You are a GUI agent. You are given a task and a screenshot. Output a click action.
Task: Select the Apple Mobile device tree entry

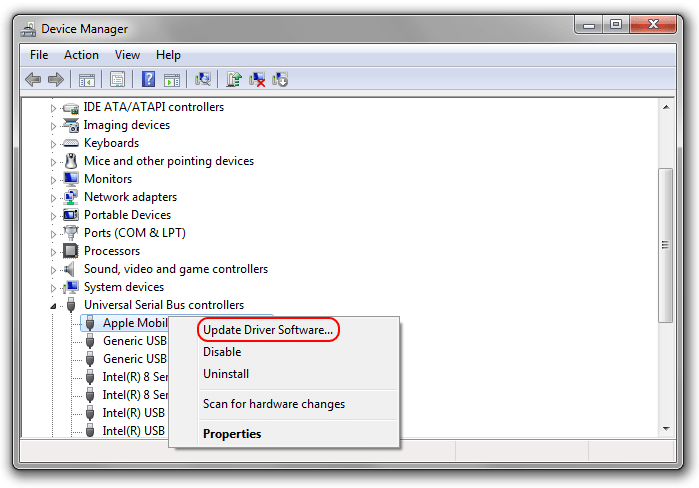click(135, 323)
